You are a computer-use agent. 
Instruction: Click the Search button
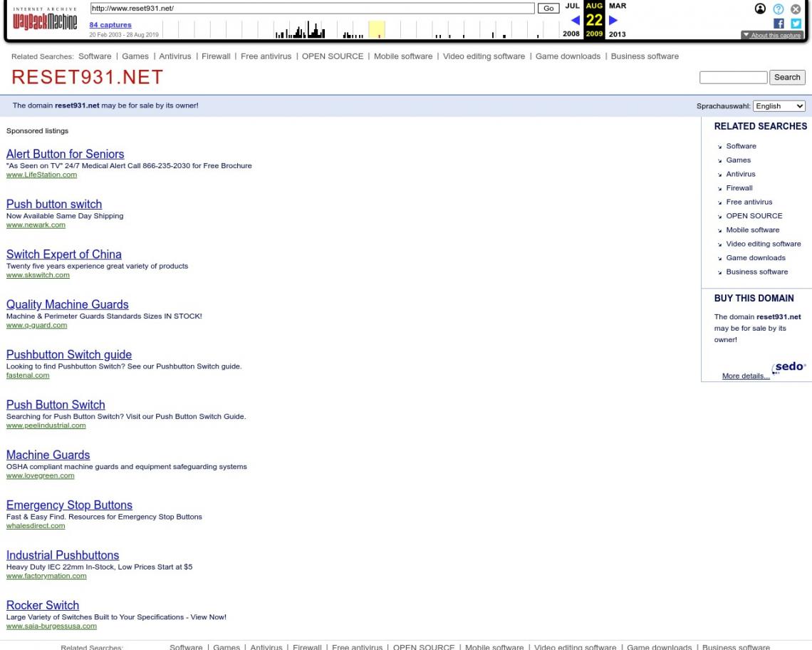pos(787,77)
